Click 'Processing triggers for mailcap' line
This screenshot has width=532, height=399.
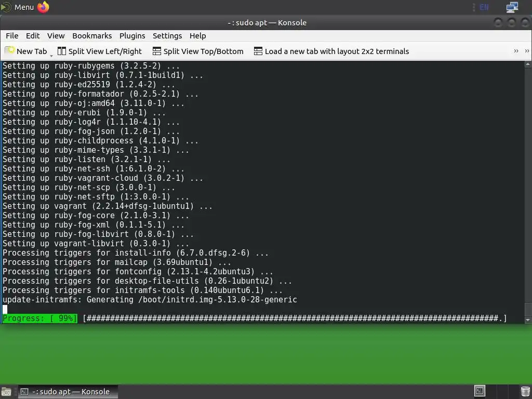pyautogui.click(x=117, y=262)
